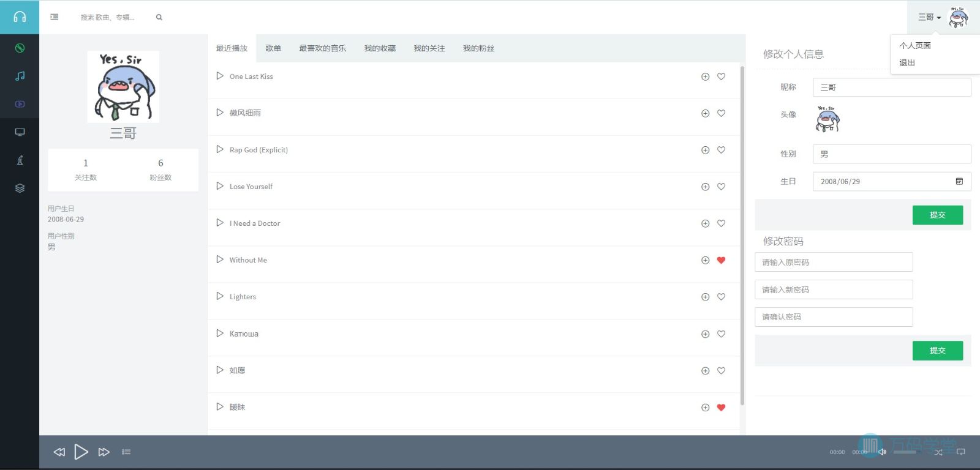Select 个人页面 from user menu
This screenshot has width=980, height=470.
(915, 46)
